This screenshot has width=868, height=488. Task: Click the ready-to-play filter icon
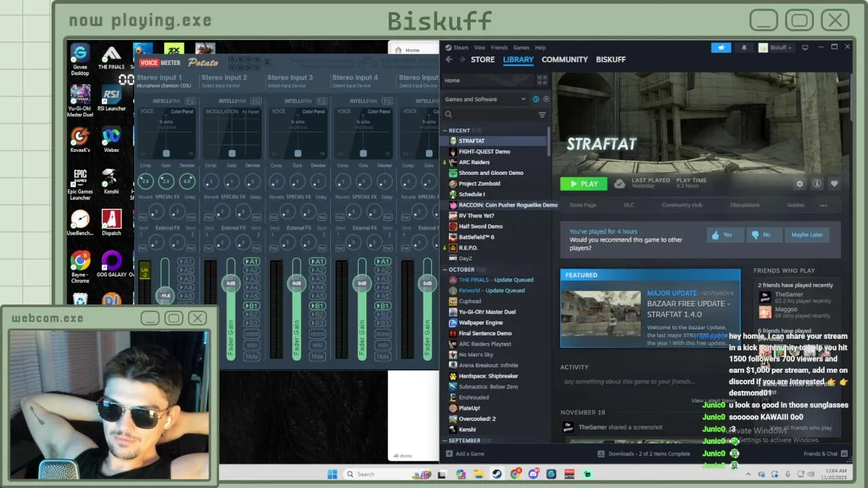click(x=546, y=99)
